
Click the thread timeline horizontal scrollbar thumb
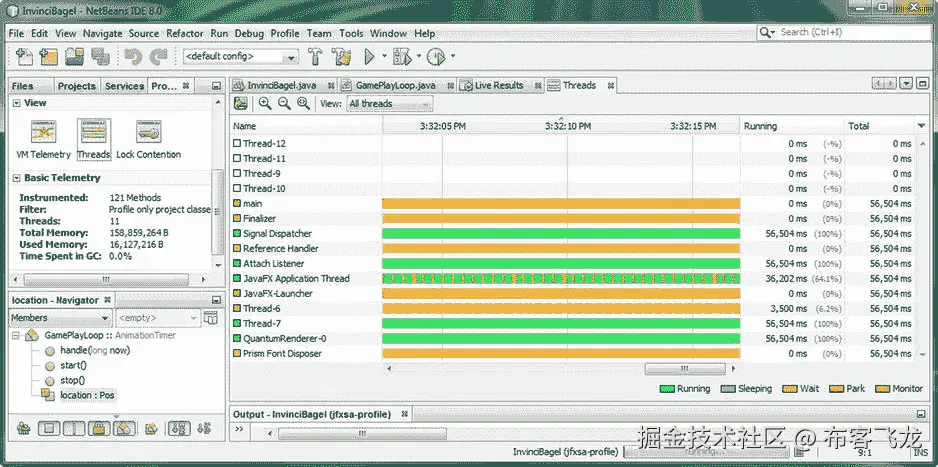(x=684, y=368)
